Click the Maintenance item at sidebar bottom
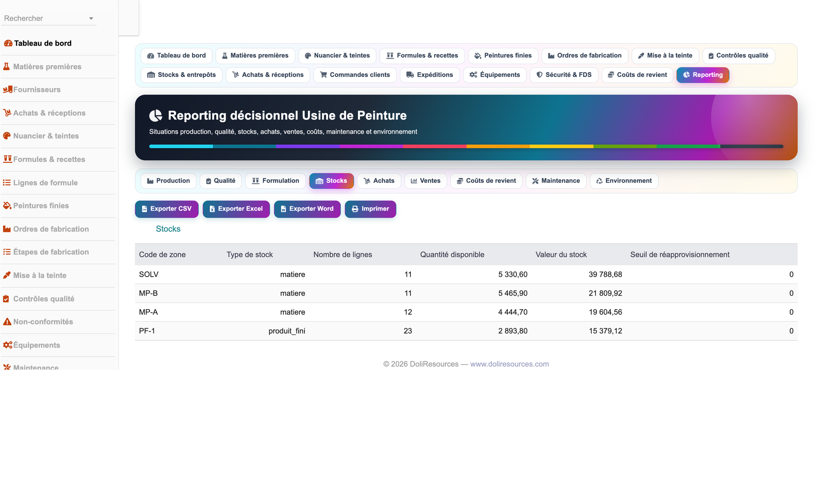The height and width of the screenshot is (504, 815). tap(36, 367)
